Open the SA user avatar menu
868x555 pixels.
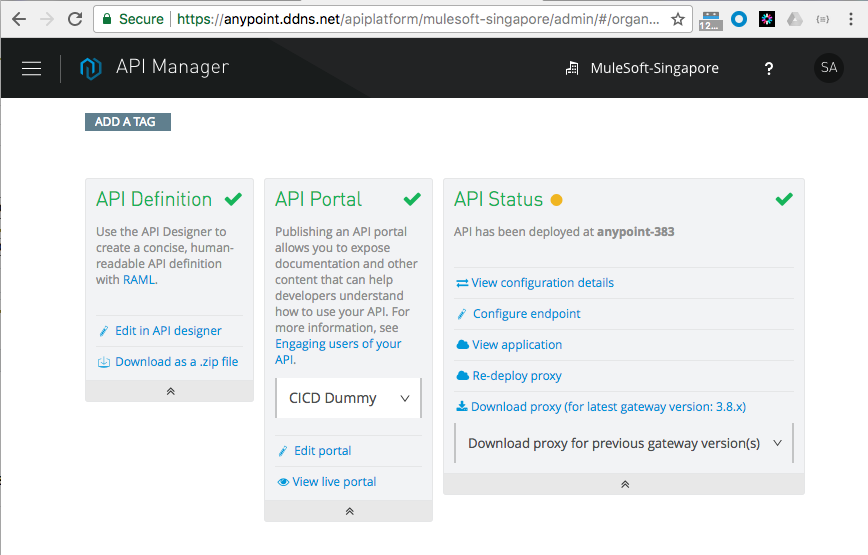829,68
